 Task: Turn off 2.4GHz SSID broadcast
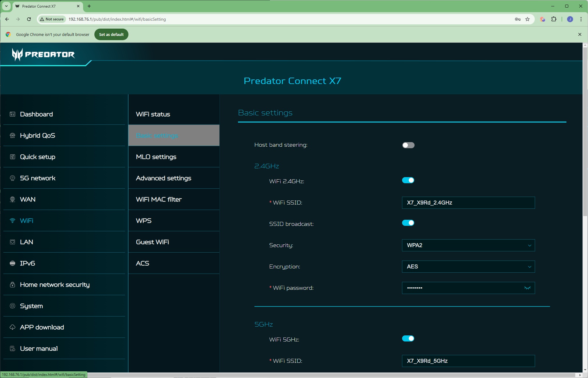[408, 223]
